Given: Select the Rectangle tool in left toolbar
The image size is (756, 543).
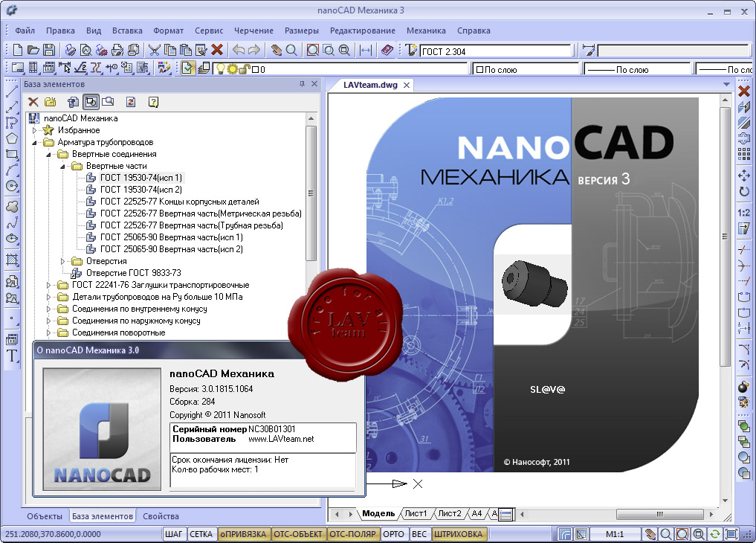Looking at the screenshot, I should 12,154.
